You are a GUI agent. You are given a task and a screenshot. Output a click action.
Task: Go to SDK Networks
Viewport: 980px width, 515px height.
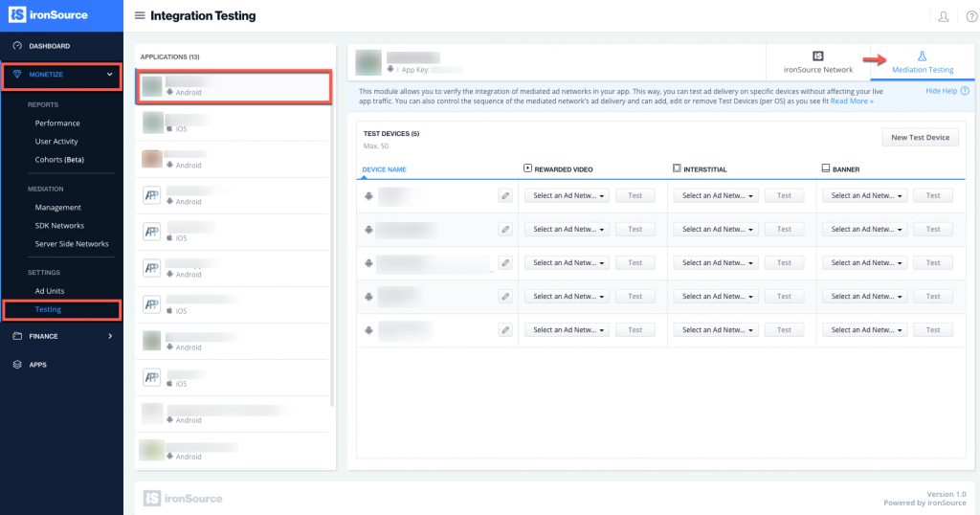pos(59,226)
